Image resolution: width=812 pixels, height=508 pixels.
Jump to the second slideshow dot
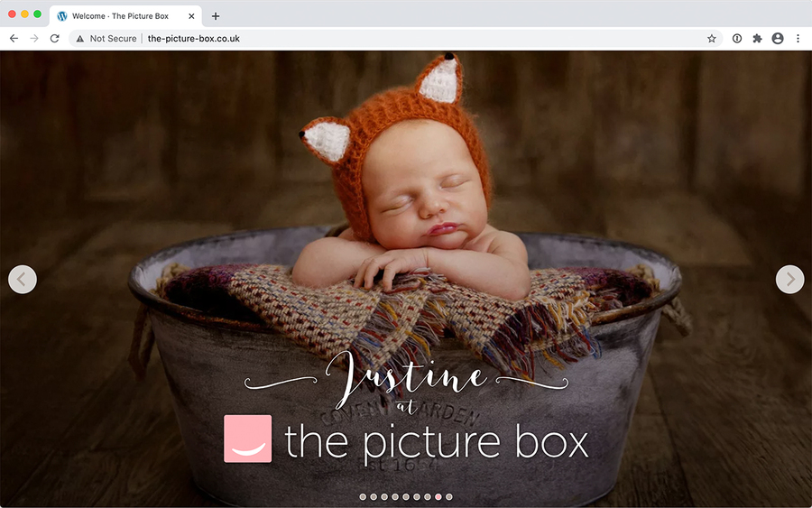pos(374,496)
